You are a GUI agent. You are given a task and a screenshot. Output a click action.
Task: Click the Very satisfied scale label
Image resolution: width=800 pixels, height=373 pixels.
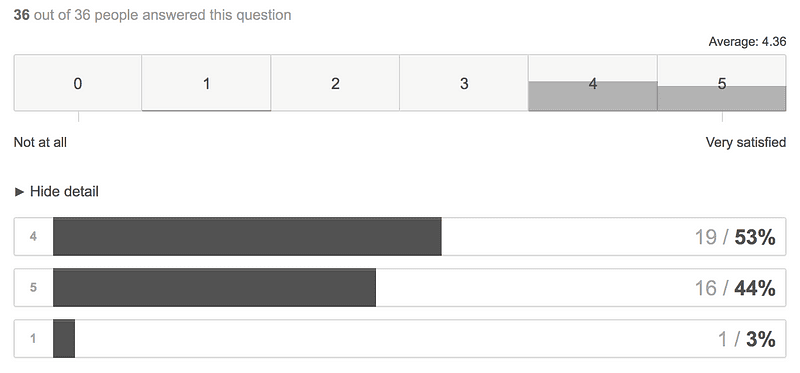point(745,142)
